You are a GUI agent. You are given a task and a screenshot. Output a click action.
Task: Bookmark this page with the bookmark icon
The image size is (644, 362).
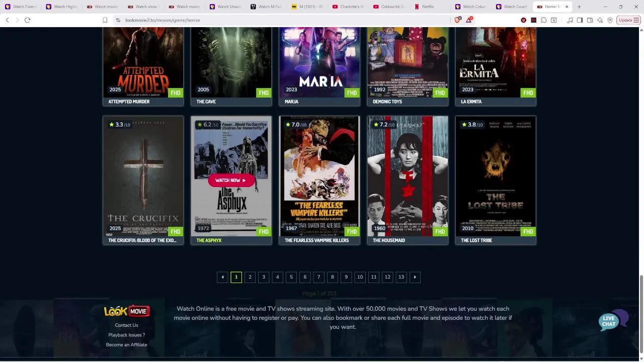pos(105,20)
